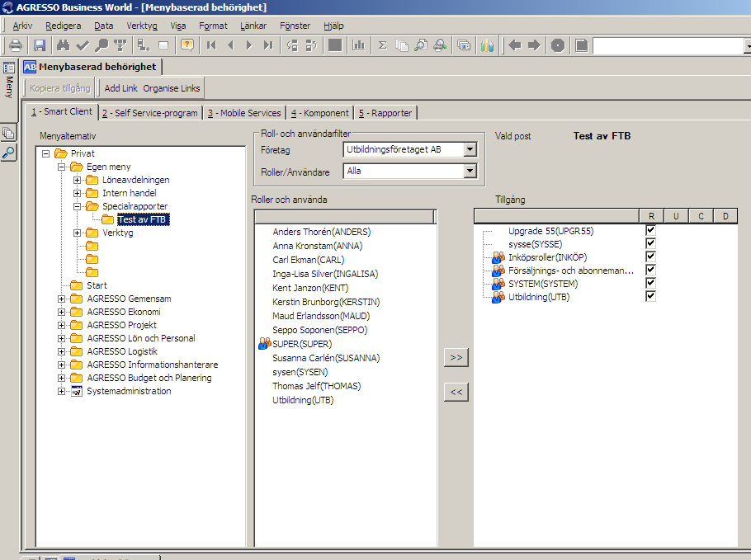Image resolution: width=751 pixels, height=560 pixels.
Task: Switch to the Rapporter tab
Action: pyautogui.click(x=385, y=113)
